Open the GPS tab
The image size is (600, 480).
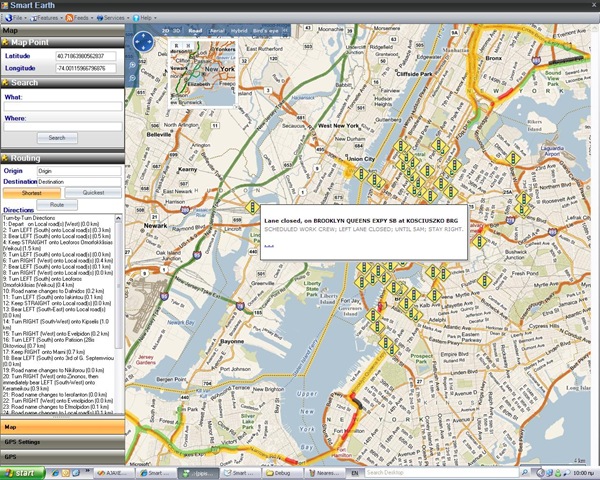(x=62, y=457)
